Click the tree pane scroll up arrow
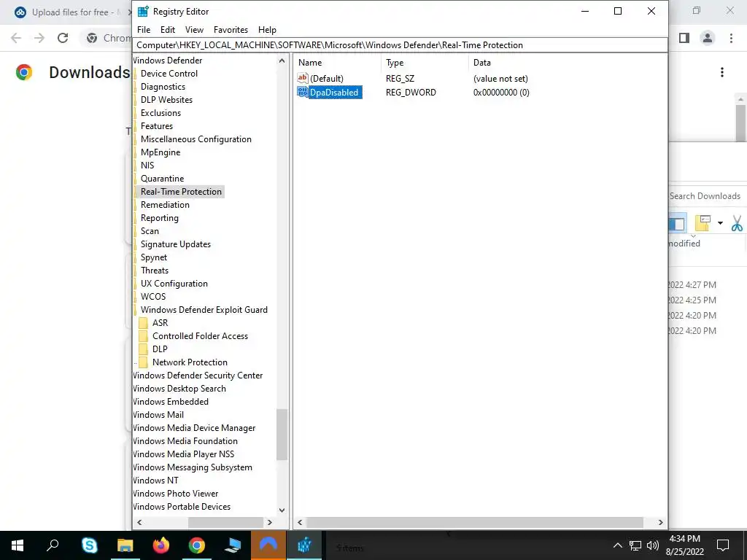 (x=282, y=61)
